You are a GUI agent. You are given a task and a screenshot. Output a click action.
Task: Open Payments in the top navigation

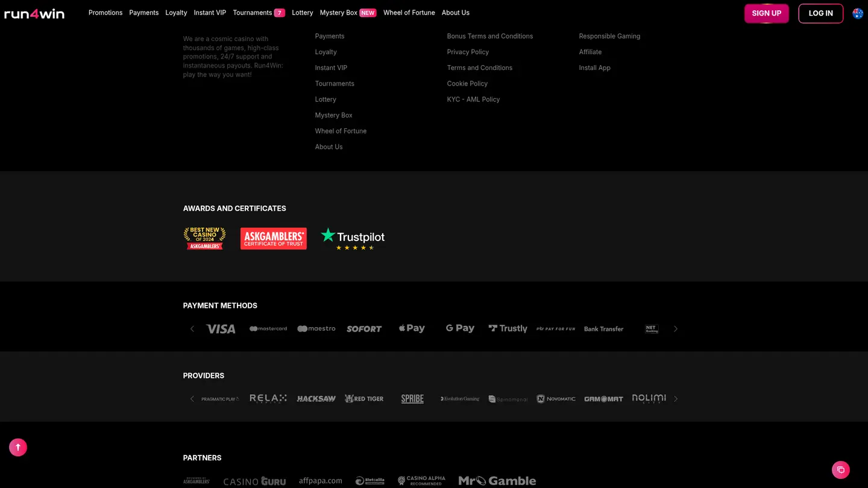point(144,13)
